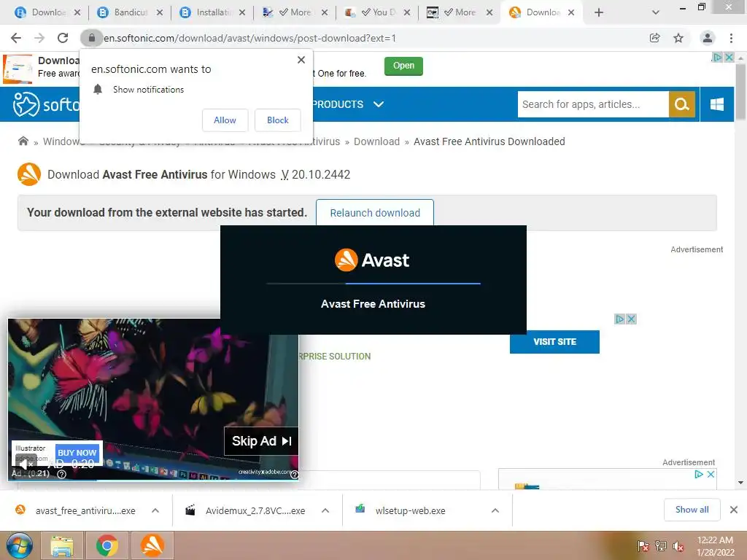747x560 pixels.
Task: Open Windows Start menu
Action: pos(19,545)
